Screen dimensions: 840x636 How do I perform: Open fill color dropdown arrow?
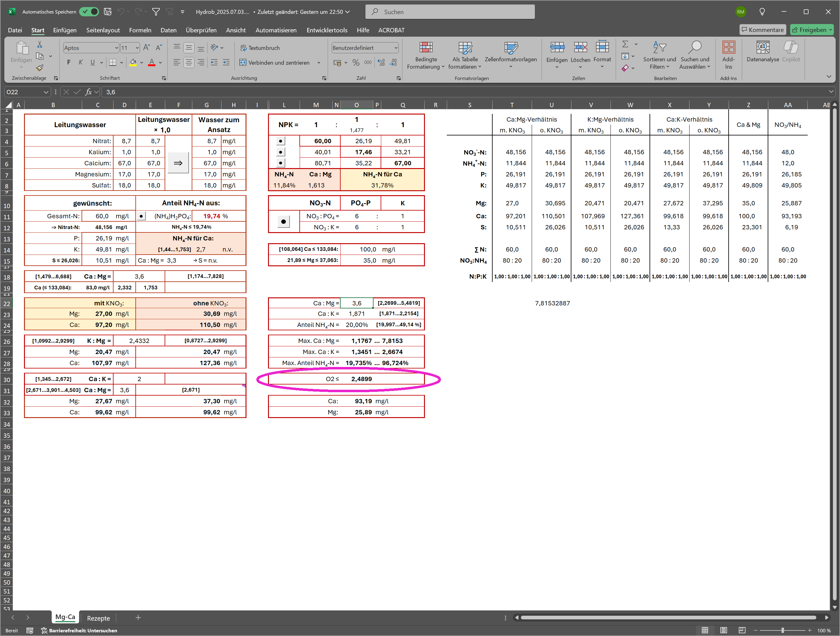pos(142,63)
